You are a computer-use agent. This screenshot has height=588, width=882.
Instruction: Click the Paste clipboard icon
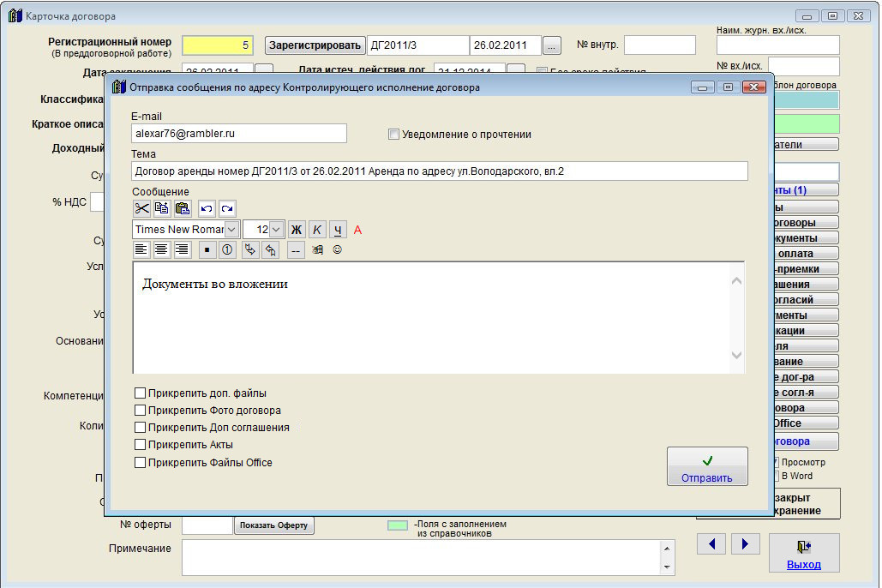pyautogui.click(x=183, y=208)
